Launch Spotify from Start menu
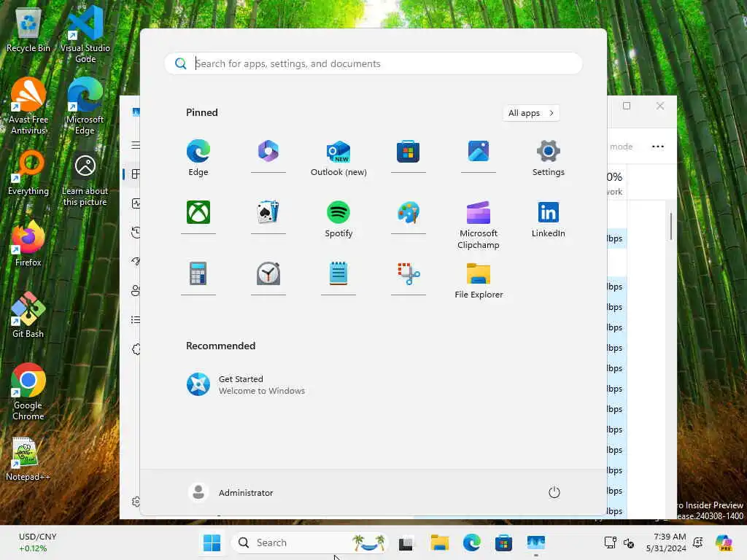Image resolution: width=747 pixels, height=560 pixels. click(x=338, y=219)
